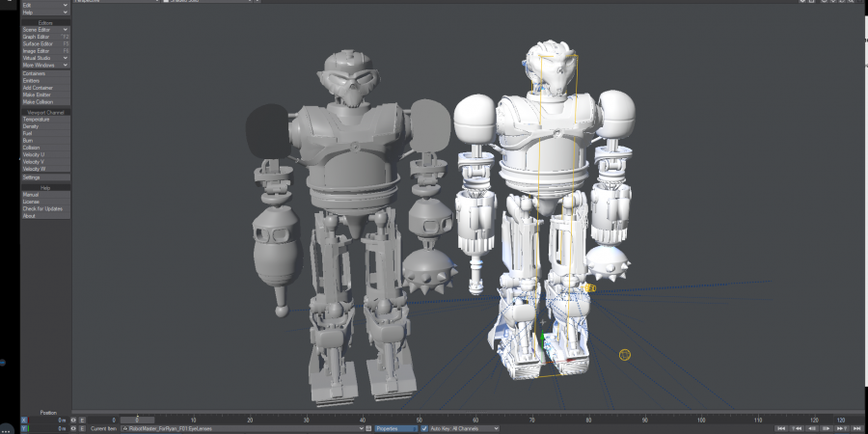868x434 pixels.
Task: Open the Manual help entry
Action: [45, 195]
